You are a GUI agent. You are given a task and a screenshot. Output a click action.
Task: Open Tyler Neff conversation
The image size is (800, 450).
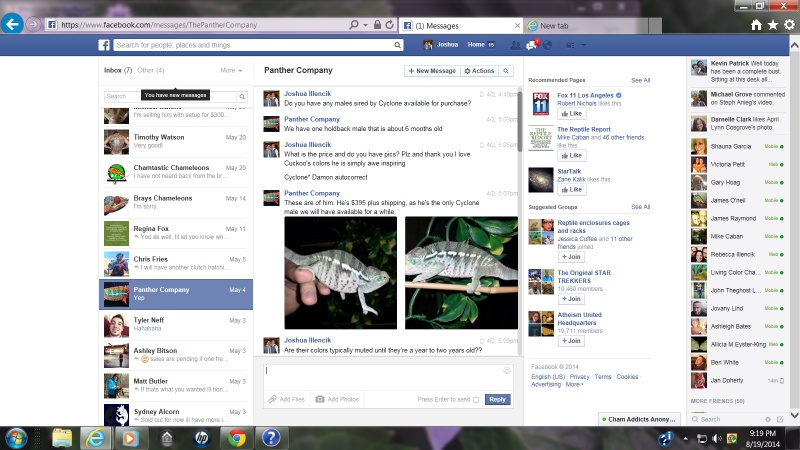[176, 324]
